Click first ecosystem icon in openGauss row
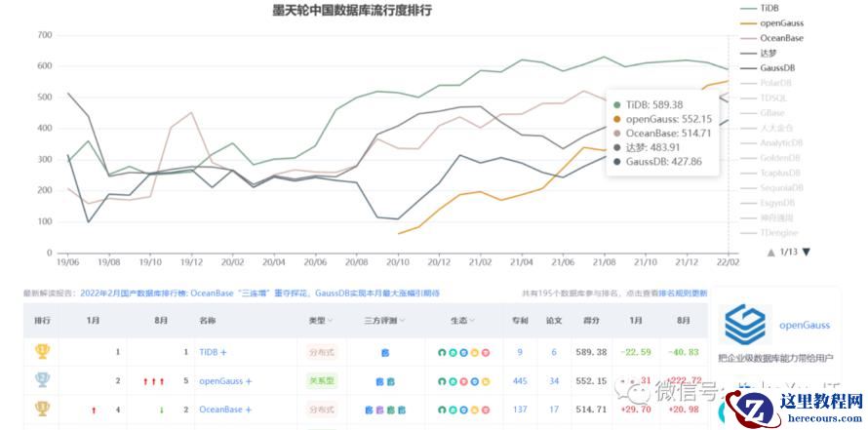868x430 pixels. tap(442, 381)
